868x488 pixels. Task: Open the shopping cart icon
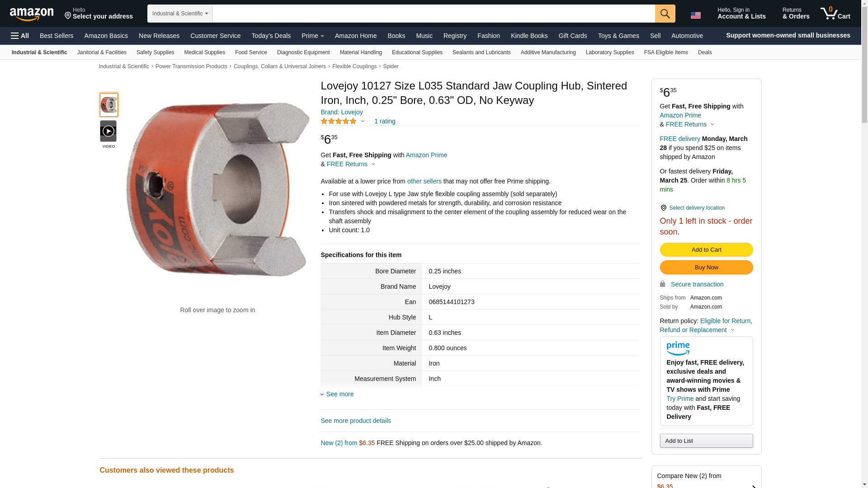click(835, 14)
